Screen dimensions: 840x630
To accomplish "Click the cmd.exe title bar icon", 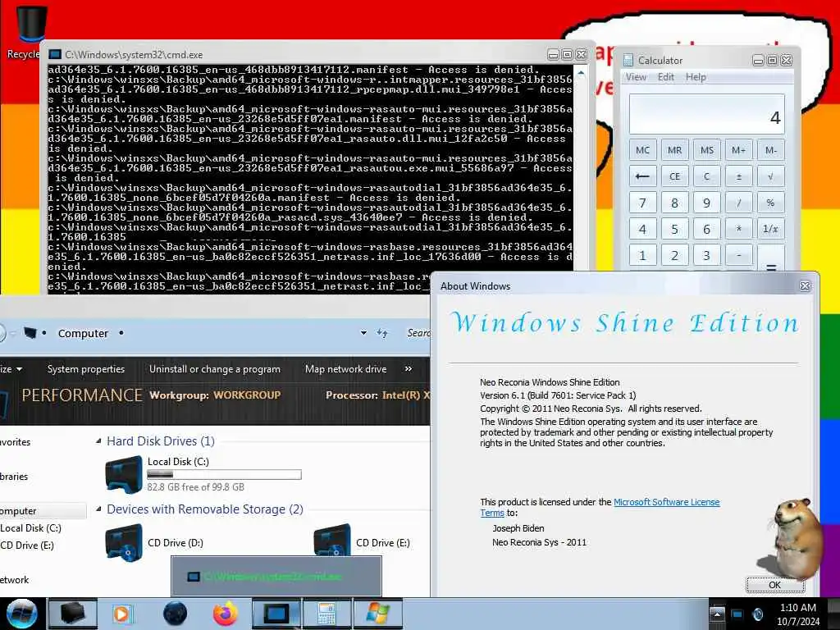I will [55, 55].
